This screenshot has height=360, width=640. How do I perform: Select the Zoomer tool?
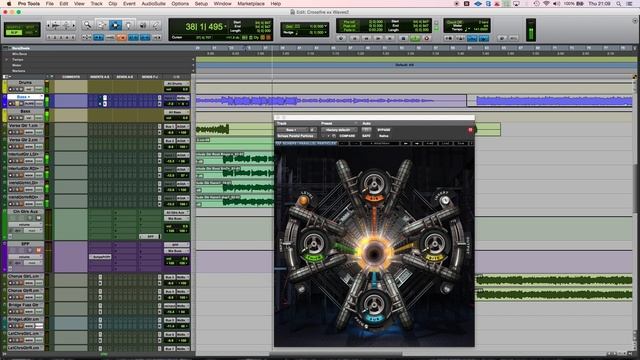point(87,25)
